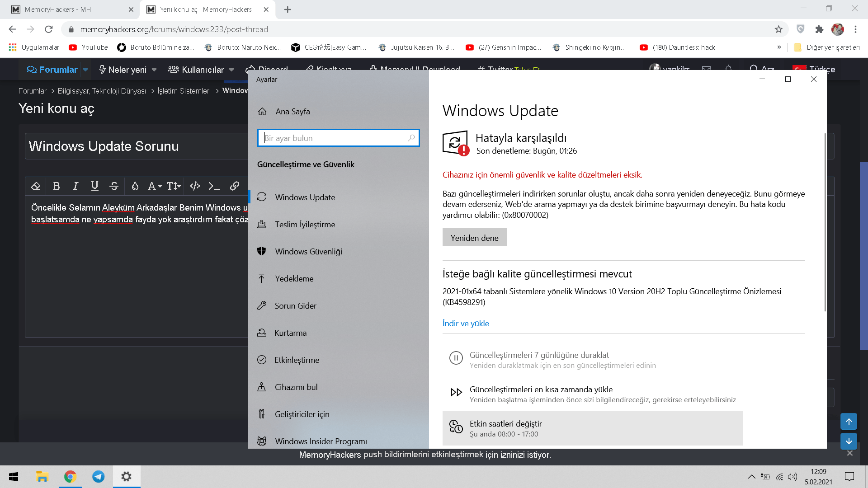Screen dimensions: 868x488
Task: Edit the thread title field
Action: (137, 146)
